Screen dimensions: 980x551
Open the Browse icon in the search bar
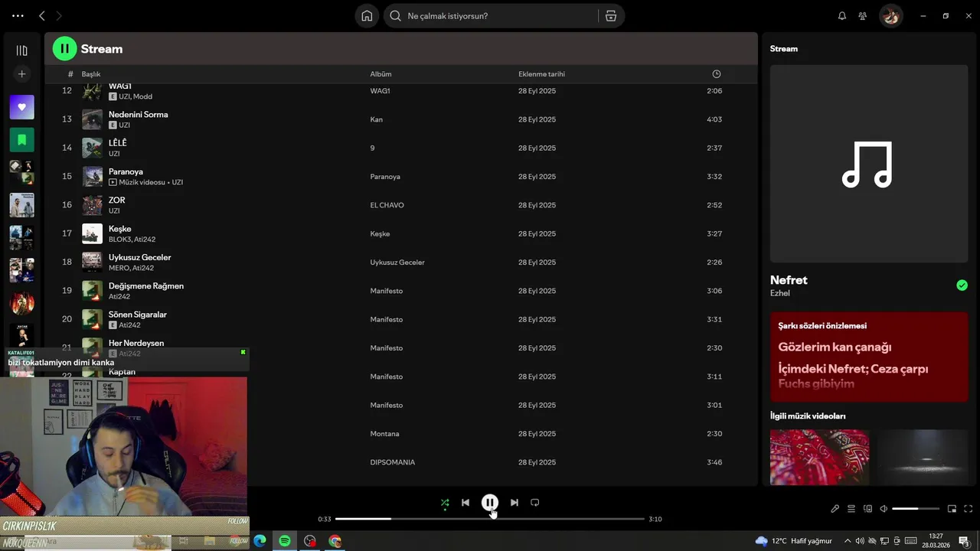point(611,15)
